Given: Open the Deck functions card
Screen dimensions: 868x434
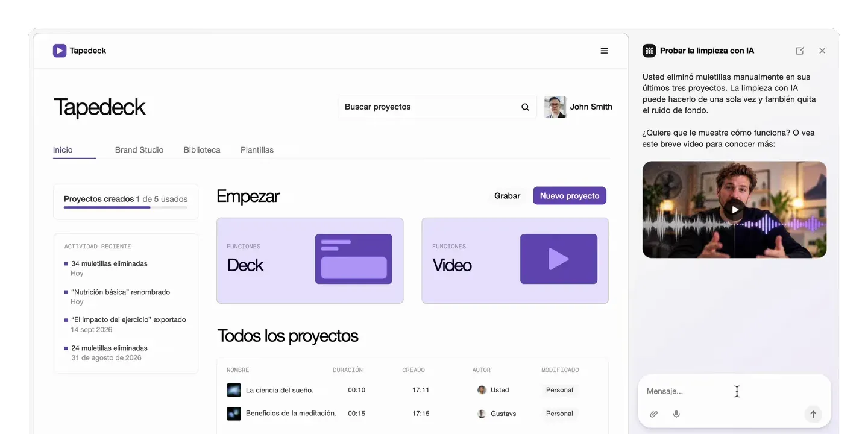Looking at the screenshot, I should point(310,260).
